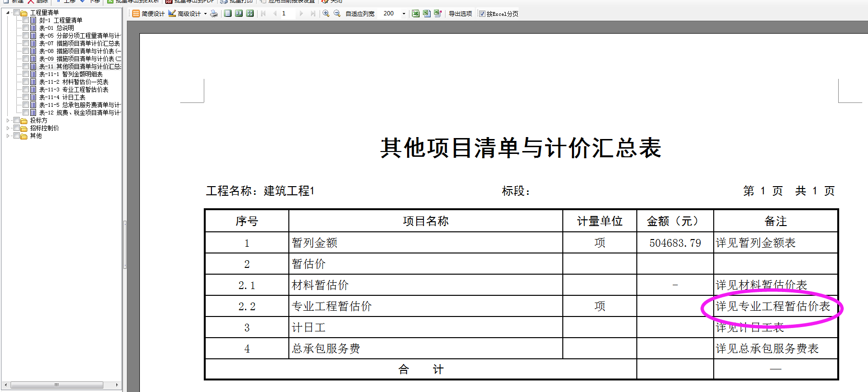The image size is (868, 392).
Task: Select 表-12 规费、税金项目清单 report
Action: (x=80, y=113)
